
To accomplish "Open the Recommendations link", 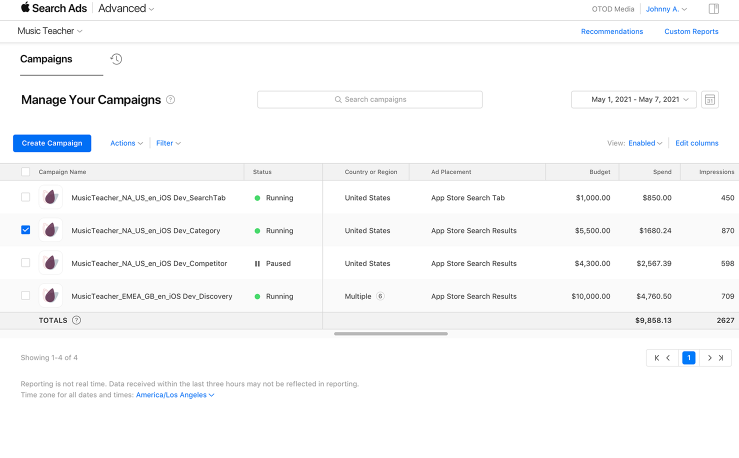I will coord(612,32).
